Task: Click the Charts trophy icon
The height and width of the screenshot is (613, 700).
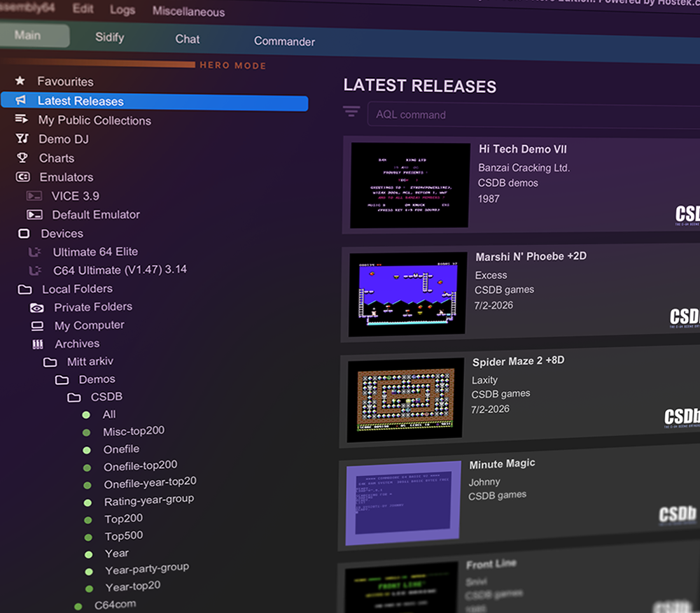Action: pyautogui.click(x=22, y=157)
